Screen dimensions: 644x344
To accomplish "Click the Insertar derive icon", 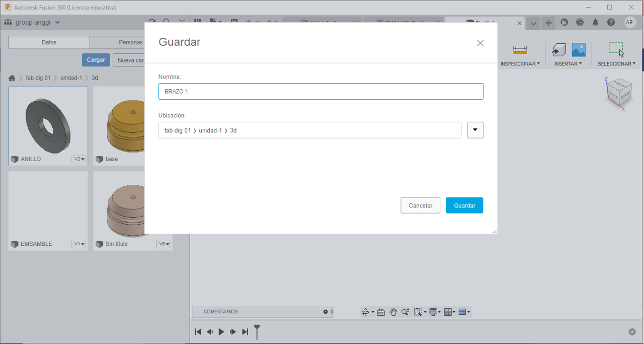I will point(558,50).
